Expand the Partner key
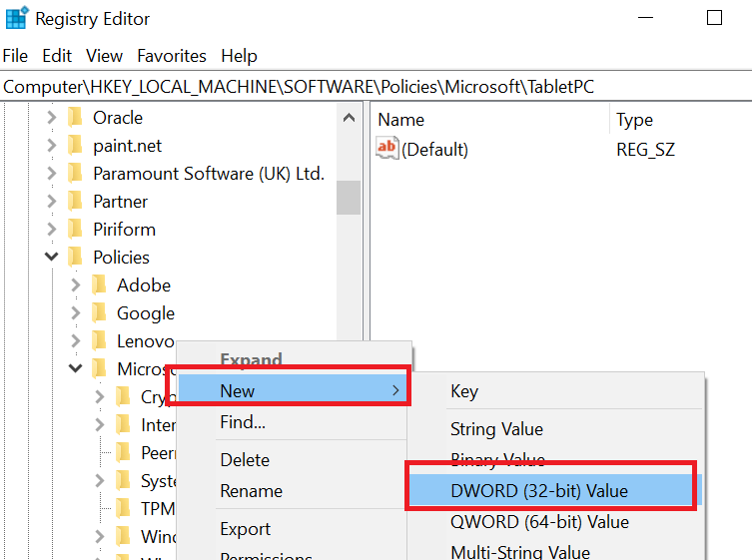This screenshot has width=752, height=560. [x=52, y=201]
